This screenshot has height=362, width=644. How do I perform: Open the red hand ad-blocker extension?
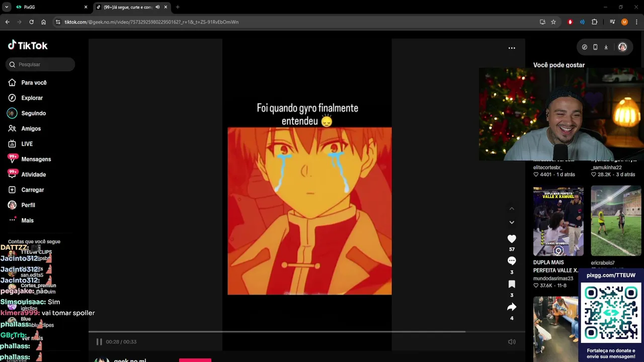(570, 22)
